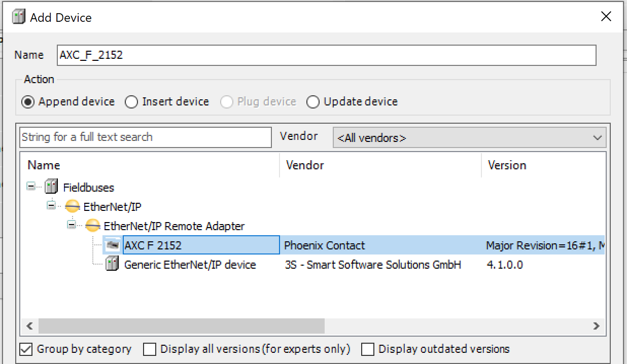Click the Phoenix Contact vendor cell
Viewport: 627px width, 364px height.
tap(325, 245)
